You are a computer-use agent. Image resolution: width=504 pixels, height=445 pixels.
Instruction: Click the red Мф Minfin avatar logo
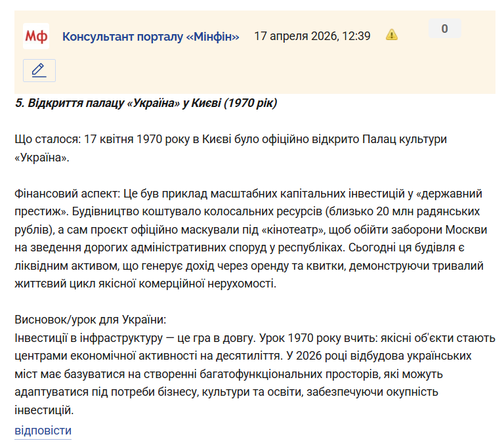click(36, 36)
